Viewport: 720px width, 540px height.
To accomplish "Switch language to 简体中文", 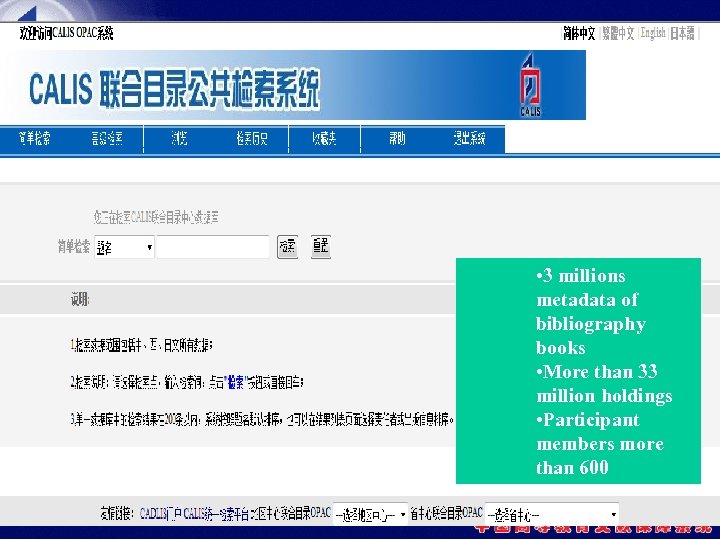I will [579, 33].
